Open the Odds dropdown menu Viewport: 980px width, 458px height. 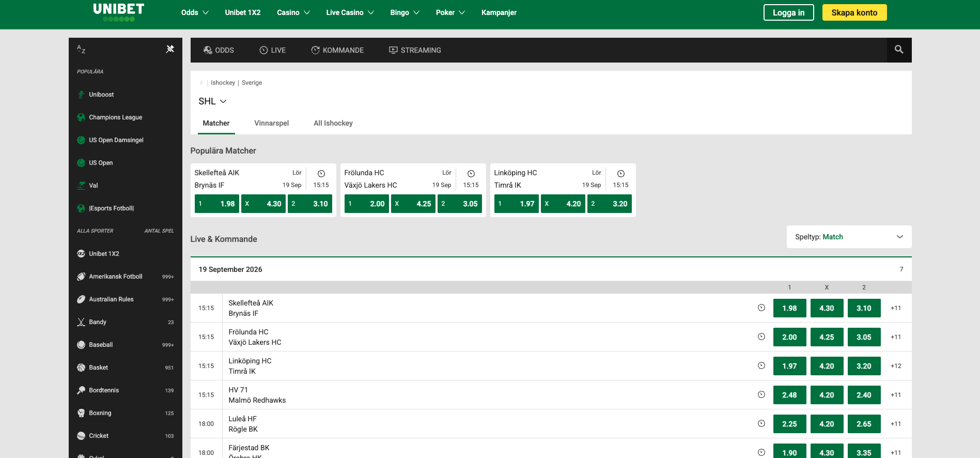[195, 12]
